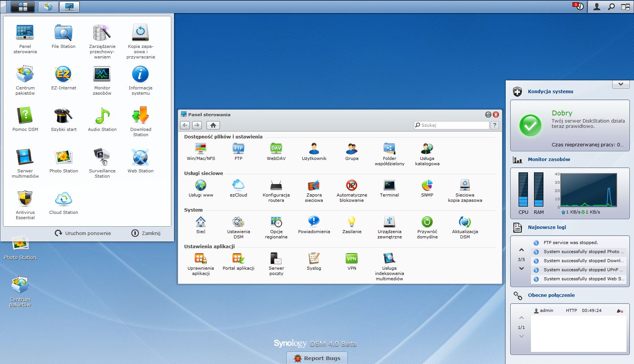Open Automatyczne blokowanie settings
Image resolution: width=634 pixels, height=364 pixels.
[x=352, y=191]
